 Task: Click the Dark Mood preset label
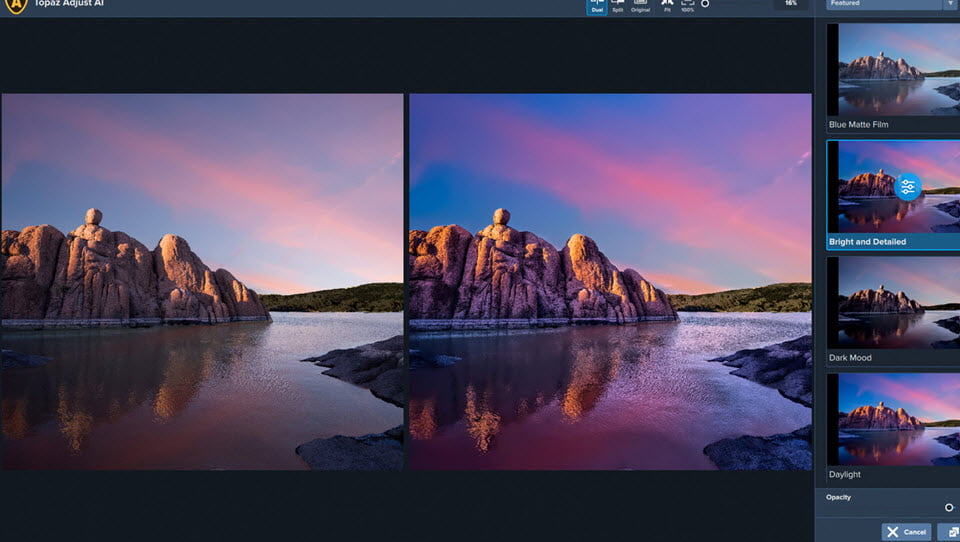pos(850,358)
